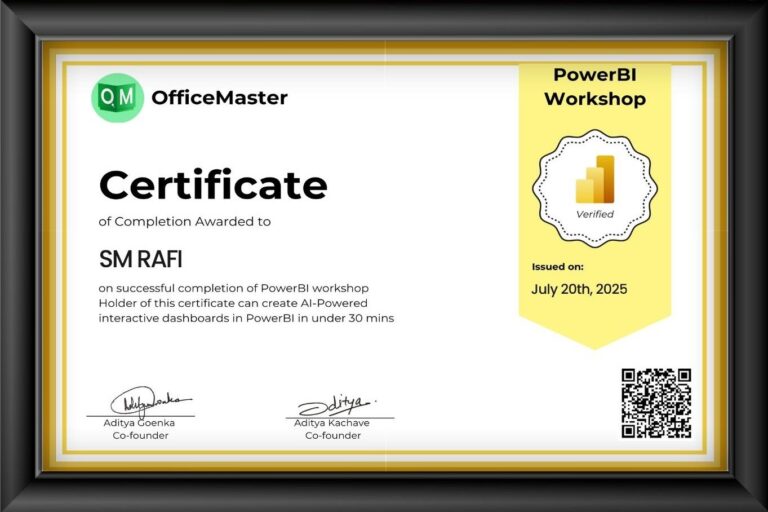Click the recipient name SM RAFI
768x512 pixels.
click(x=141, y=259)
